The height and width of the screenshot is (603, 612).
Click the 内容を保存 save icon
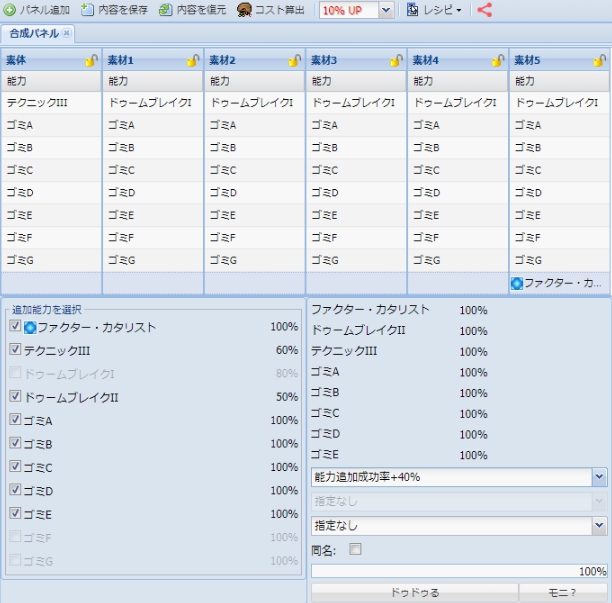(x=88, y=10)
